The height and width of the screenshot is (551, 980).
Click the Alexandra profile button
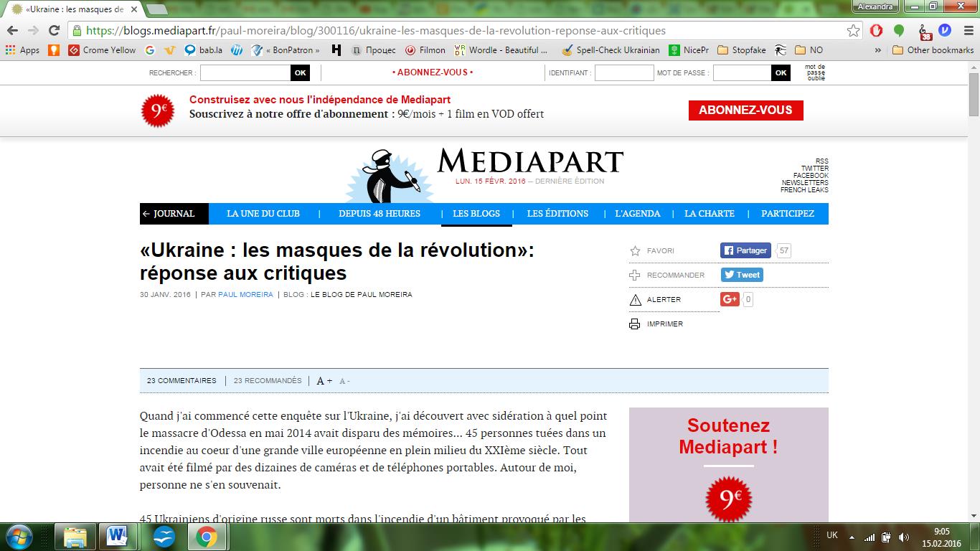[x=875, y=6]
